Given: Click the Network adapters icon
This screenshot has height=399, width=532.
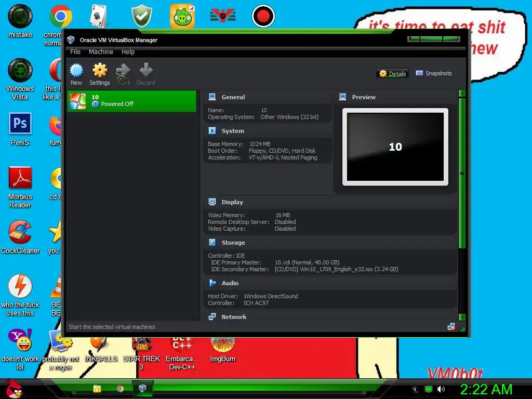Looking at the screenshot, I should (x=212, y=316).
